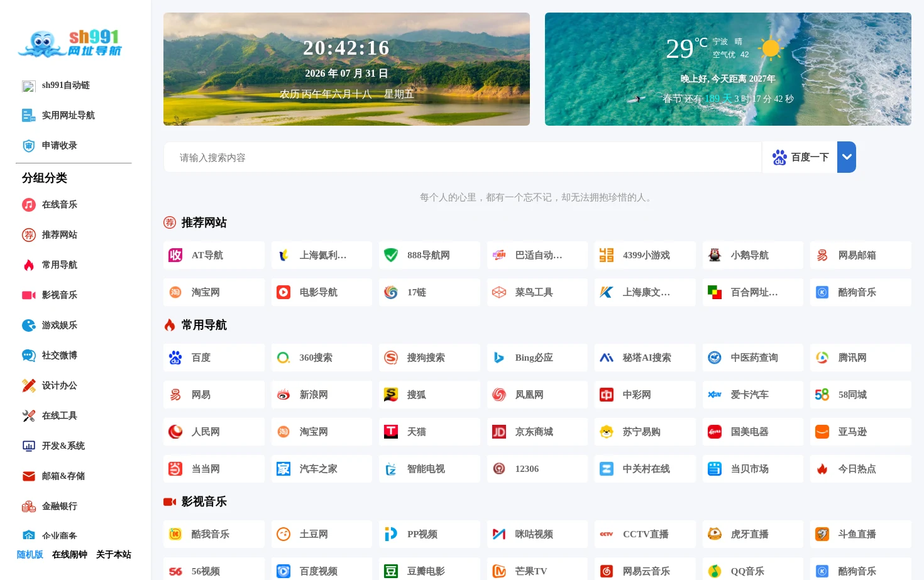Click the 中彩网 icon
924x580 pixels.
(x=607, y=395)
